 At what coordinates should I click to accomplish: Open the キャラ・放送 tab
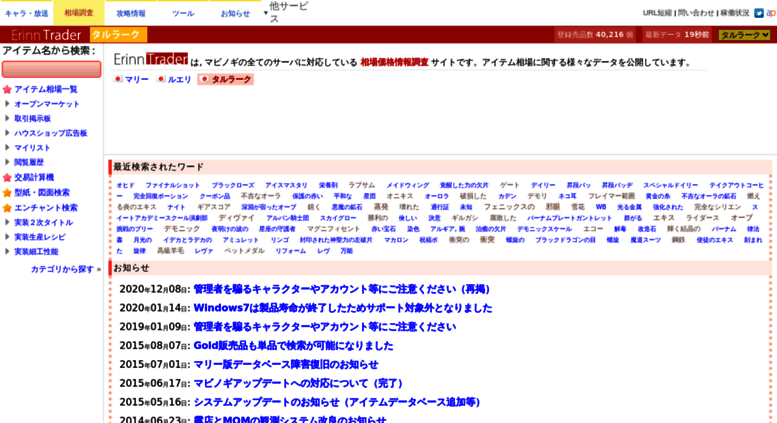26,13
